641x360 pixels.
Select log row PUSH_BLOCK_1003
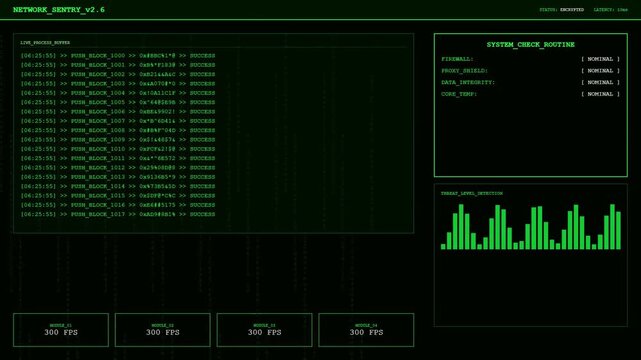118,84
